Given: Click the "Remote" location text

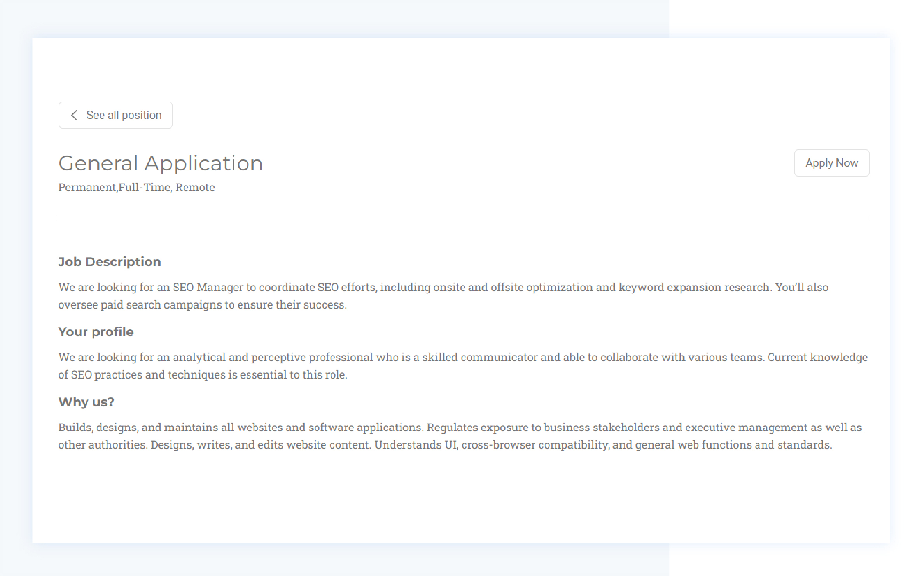Looking at the screenshot, I should pyautogui.click(x=195, y=188).
